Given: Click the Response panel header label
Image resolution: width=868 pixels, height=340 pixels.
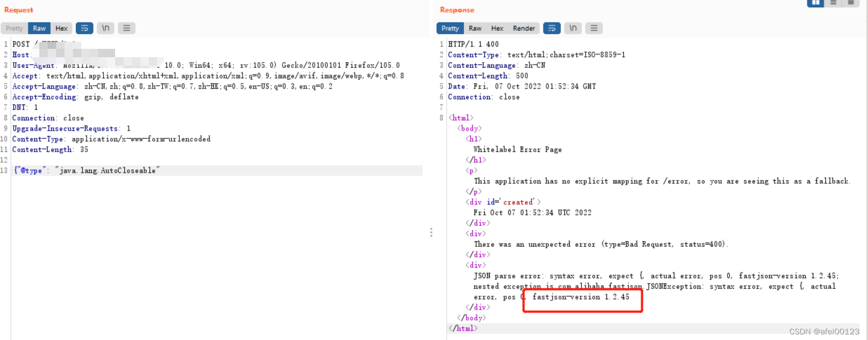Looking at the screenshot, I should [456, 10].
